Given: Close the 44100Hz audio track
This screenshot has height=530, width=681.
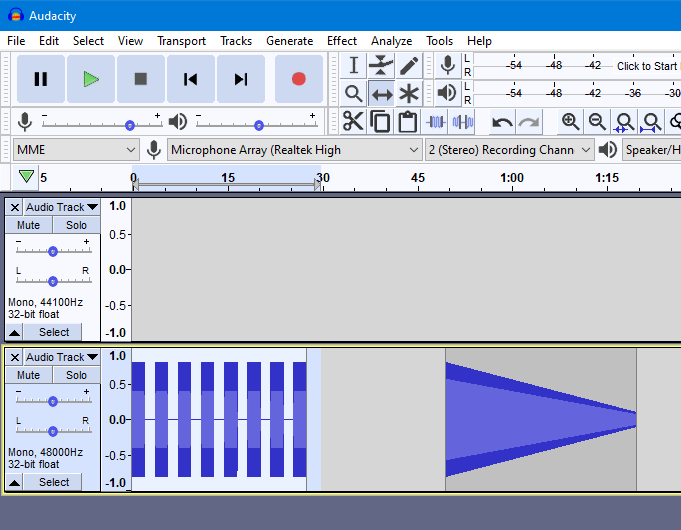Looking at the screenshot, I should [x=15, y=207].
